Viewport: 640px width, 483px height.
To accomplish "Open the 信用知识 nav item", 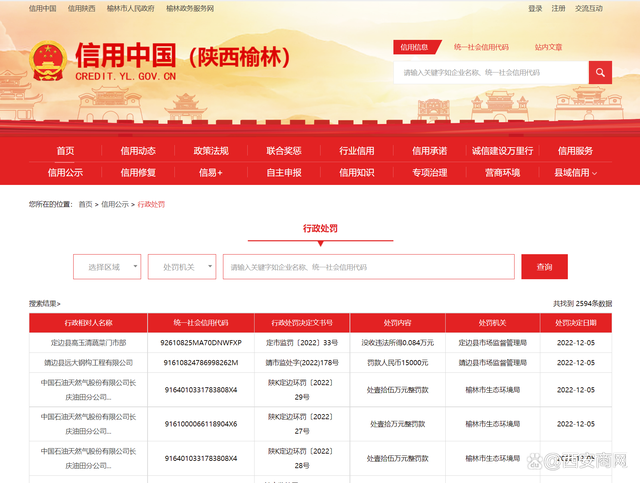I will click(x=357, y=173).
